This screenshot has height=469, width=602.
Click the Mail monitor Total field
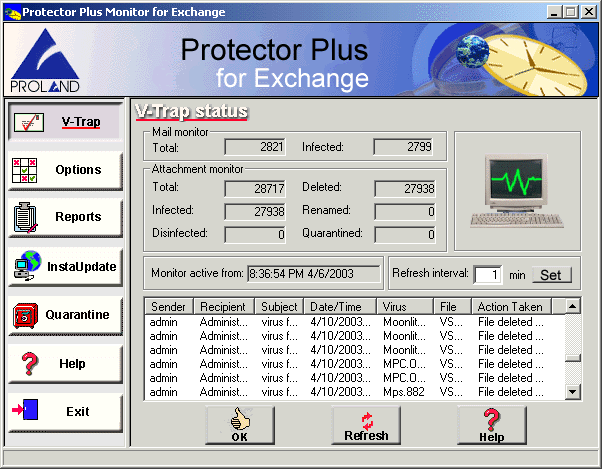point(255,147)
